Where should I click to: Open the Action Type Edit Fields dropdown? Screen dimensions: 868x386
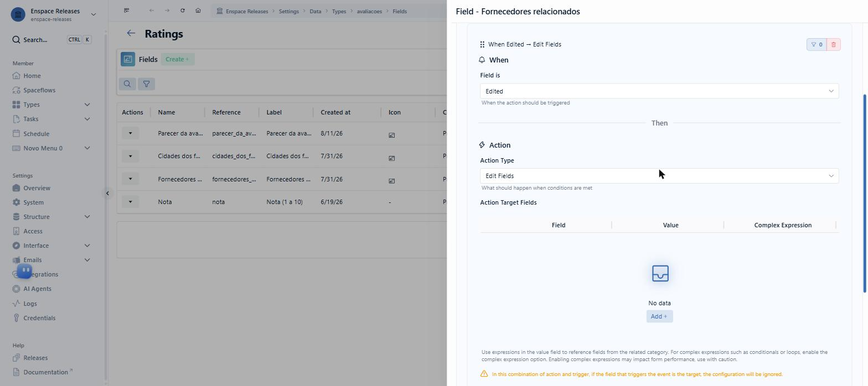click(659, 176)
